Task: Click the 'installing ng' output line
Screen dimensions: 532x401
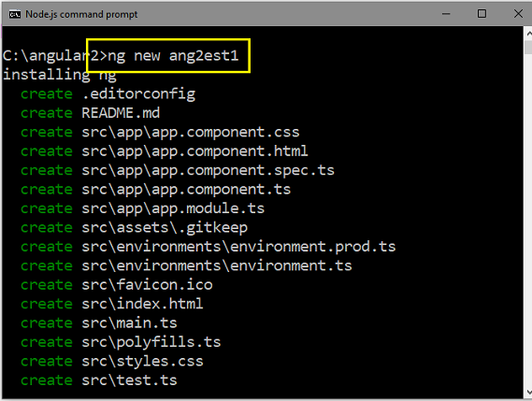Action: pyautogui.click(x=60, y=74)
